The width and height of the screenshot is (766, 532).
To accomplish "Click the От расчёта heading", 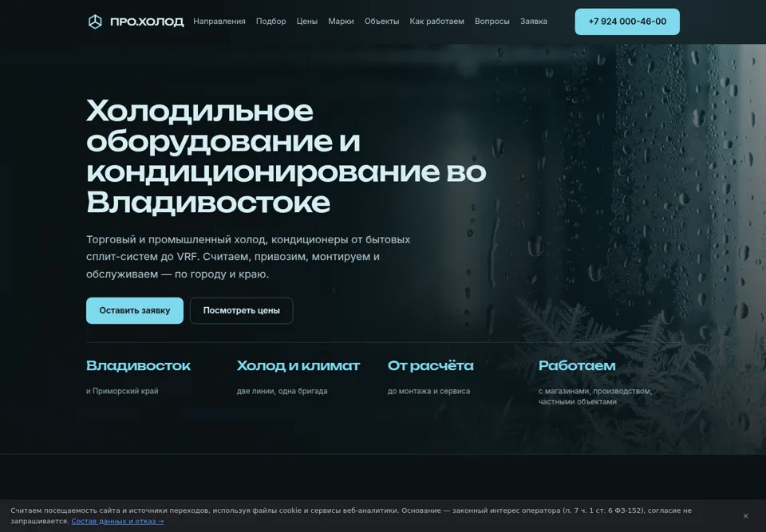I will pos(430,366).
